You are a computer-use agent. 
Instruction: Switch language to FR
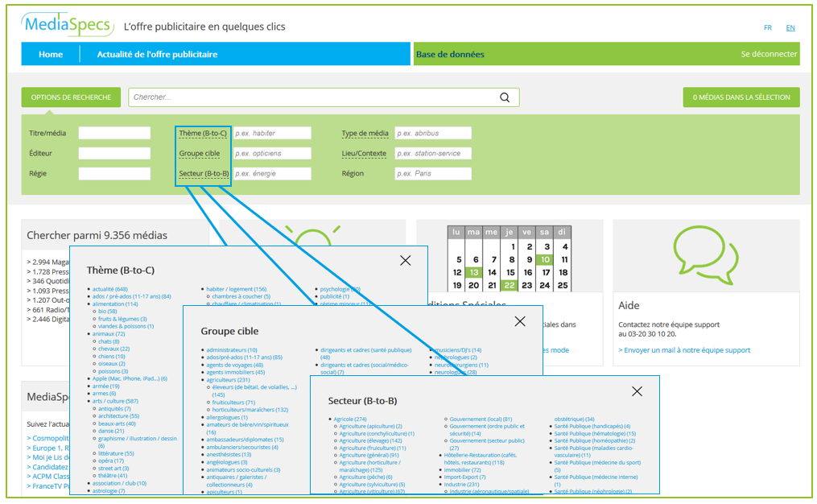click(x=768, y=28)
